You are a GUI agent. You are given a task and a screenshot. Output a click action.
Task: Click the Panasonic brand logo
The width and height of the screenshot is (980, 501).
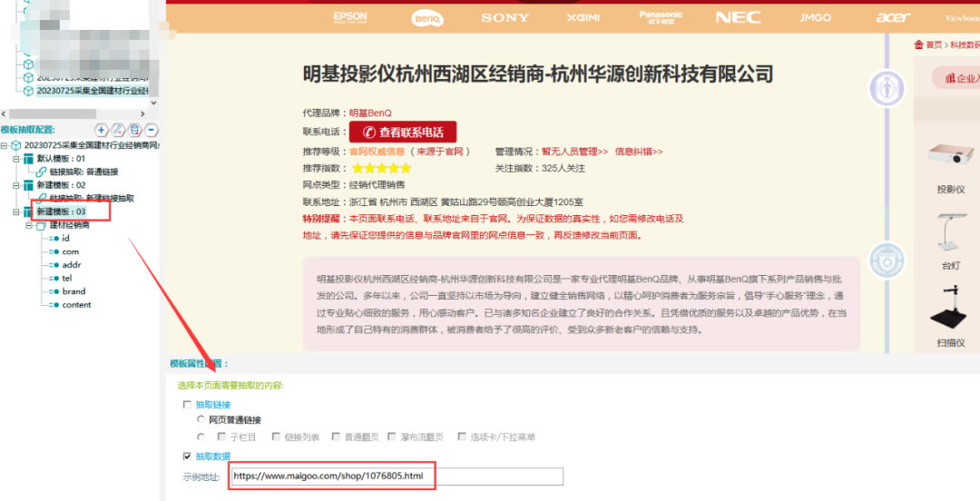[661, 17]
